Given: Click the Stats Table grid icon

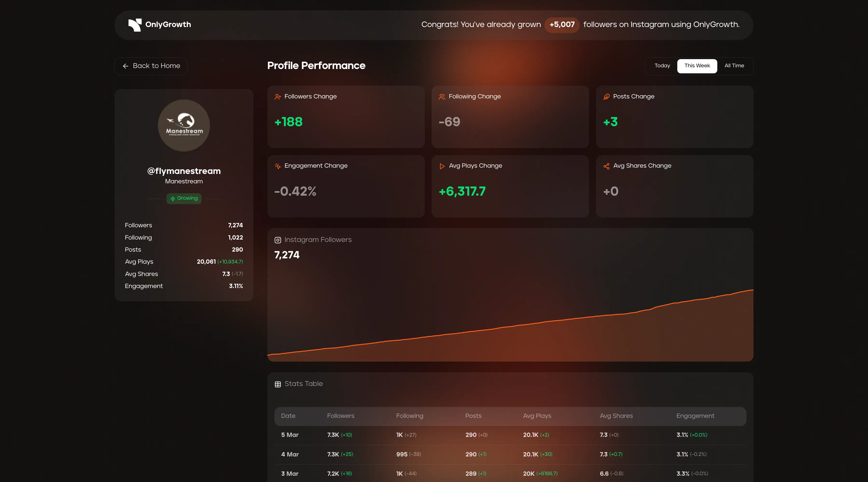Looking at the screenshot, I should pyautogui.click(x=277, y=384).
